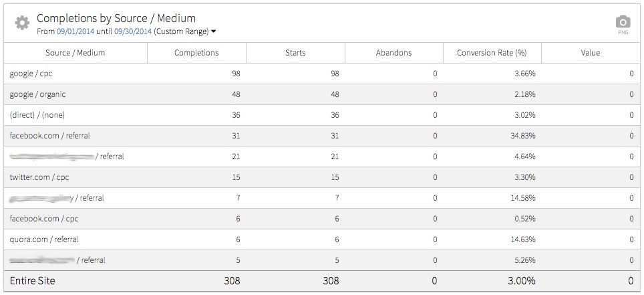This screenshot has width=644, height=295.
Task: Export widget as PNG via camera icon
Action: pos(623,23)
